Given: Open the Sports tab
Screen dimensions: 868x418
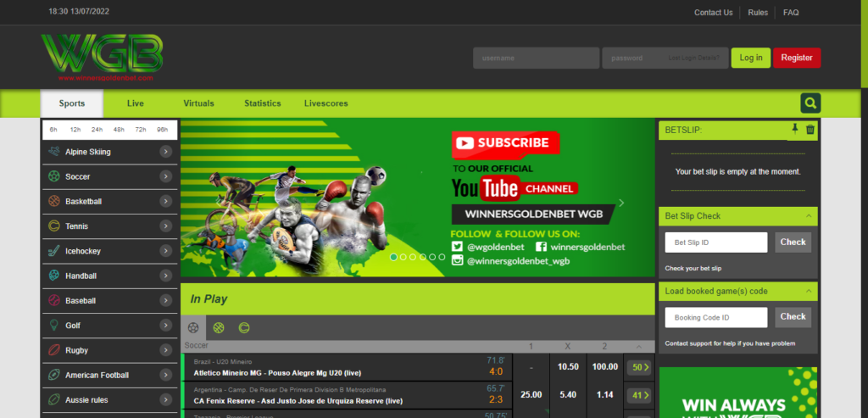Looking at the screenshot, I should pos(72,103).
